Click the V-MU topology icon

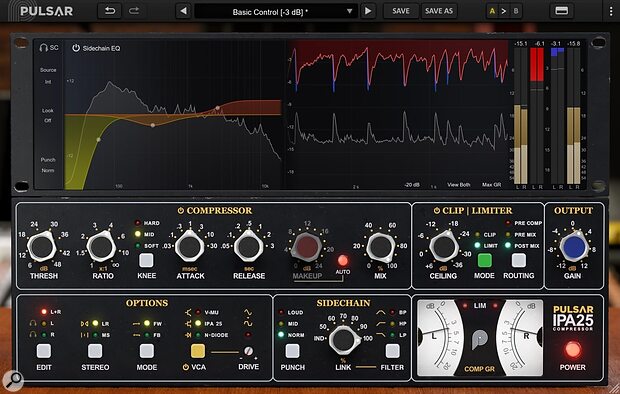pyautogui.click(x=188, y=313)
